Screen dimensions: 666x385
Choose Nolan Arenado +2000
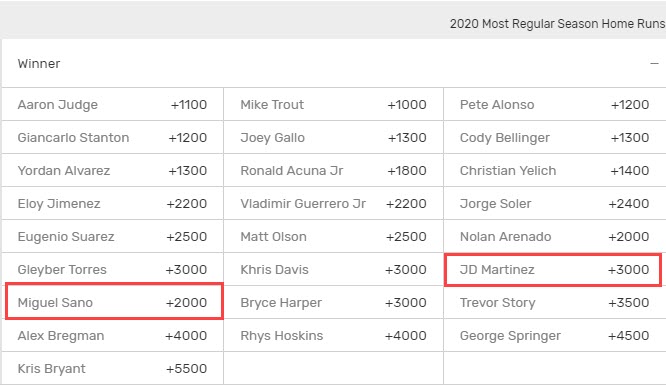click(555, 237)
